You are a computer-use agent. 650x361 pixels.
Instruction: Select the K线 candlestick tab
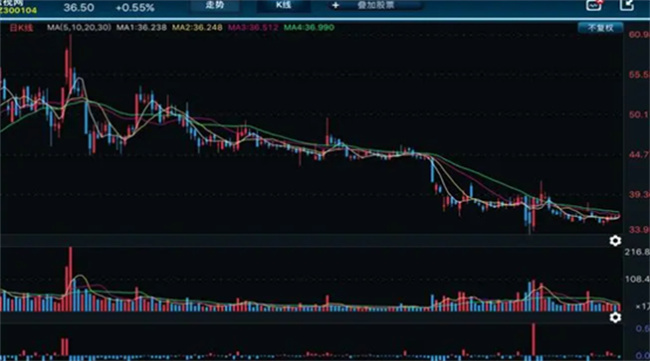284,5
